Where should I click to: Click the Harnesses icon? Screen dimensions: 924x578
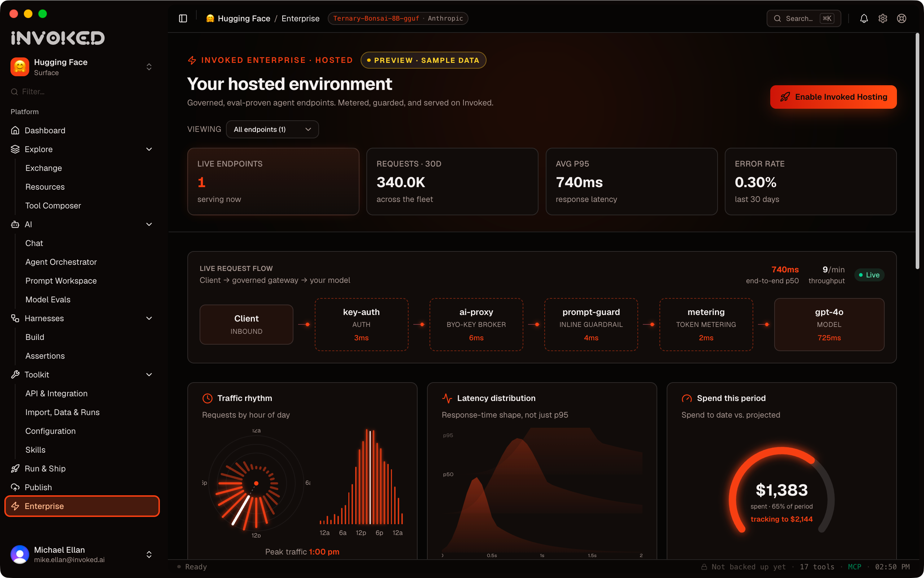[15, 318]
